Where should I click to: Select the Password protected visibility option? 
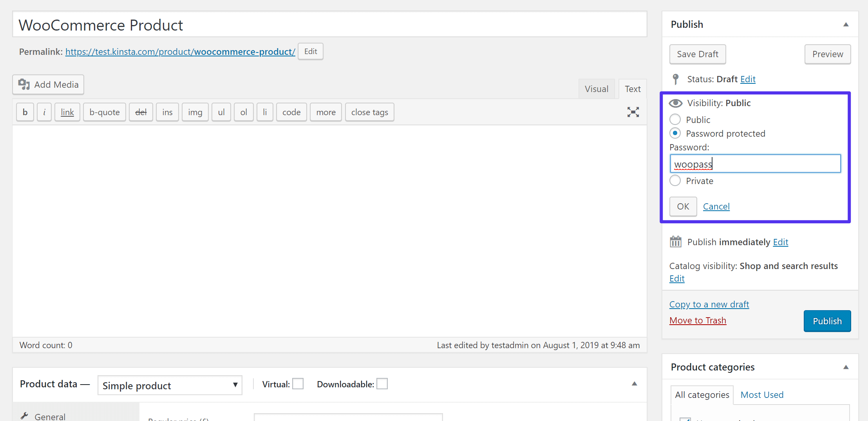[x=675, y=133]
